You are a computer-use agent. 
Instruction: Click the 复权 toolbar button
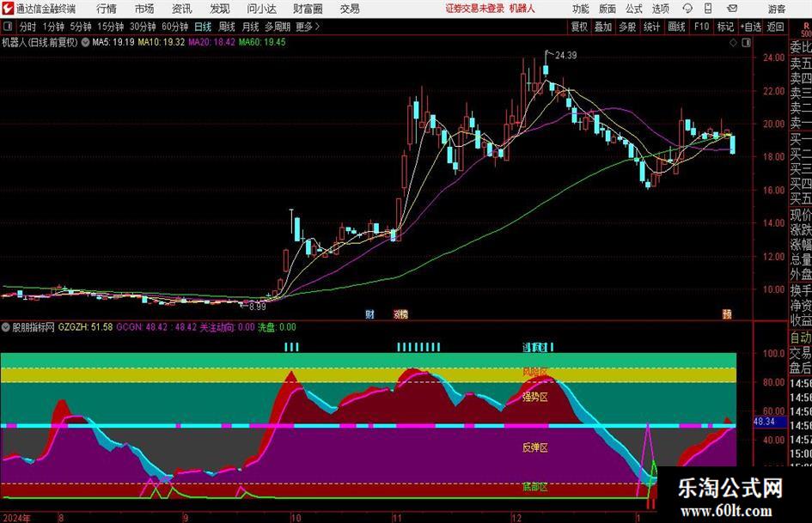pos(579,27)
